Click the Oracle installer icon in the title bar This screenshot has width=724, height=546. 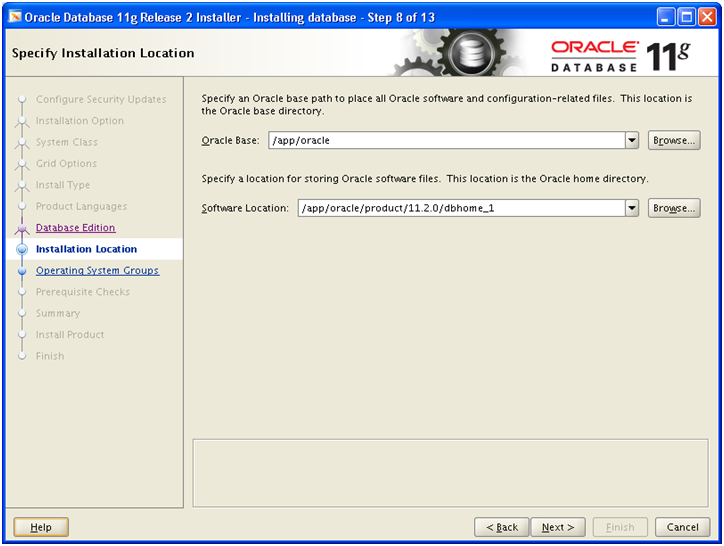pyautogui.click(x=15, y=17)
